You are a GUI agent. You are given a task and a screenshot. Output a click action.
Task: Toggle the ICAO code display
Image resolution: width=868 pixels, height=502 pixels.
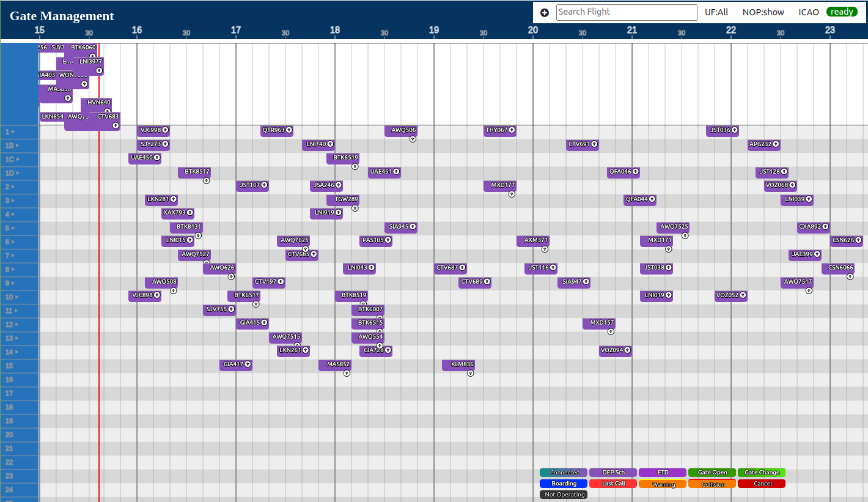[x=809, y=12]
